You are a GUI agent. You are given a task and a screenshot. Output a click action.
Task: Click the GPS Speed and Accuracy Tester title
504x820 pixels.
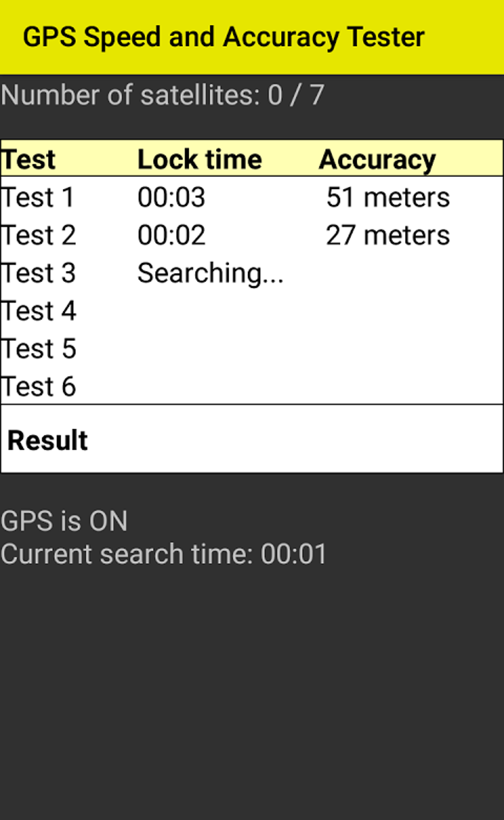[x=223, y=37]
